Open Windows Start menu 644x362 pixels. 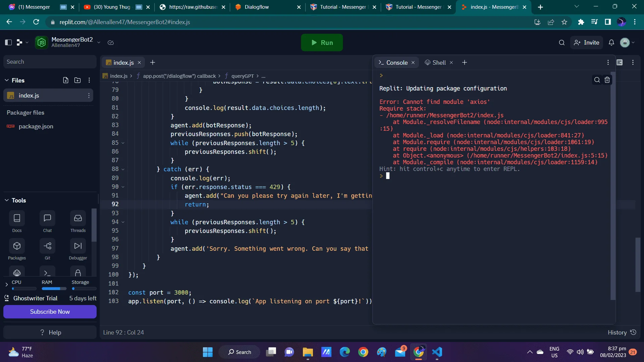208,352
